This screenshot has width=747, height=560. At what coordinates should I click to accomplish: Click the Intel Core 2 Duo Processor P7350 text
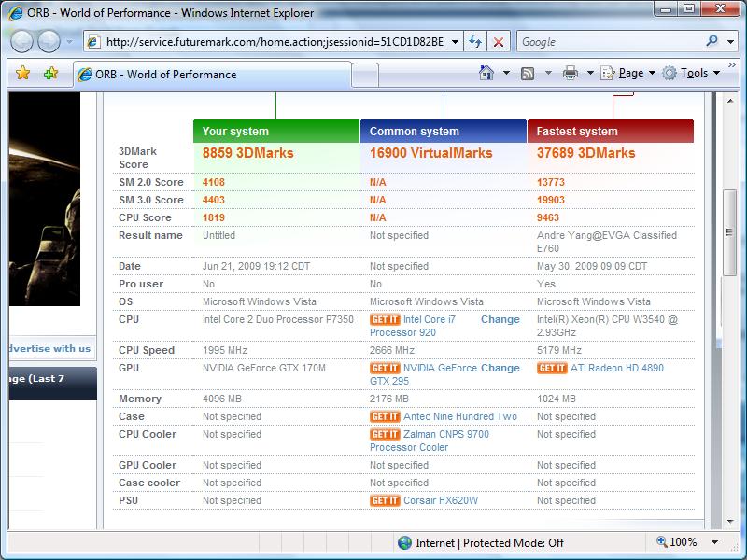tap(278, 319)
